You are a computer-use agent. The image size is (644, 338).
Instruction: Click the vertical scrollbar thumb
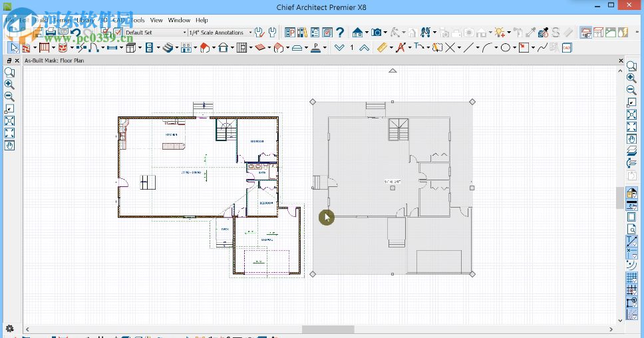(x=620, y=198)
